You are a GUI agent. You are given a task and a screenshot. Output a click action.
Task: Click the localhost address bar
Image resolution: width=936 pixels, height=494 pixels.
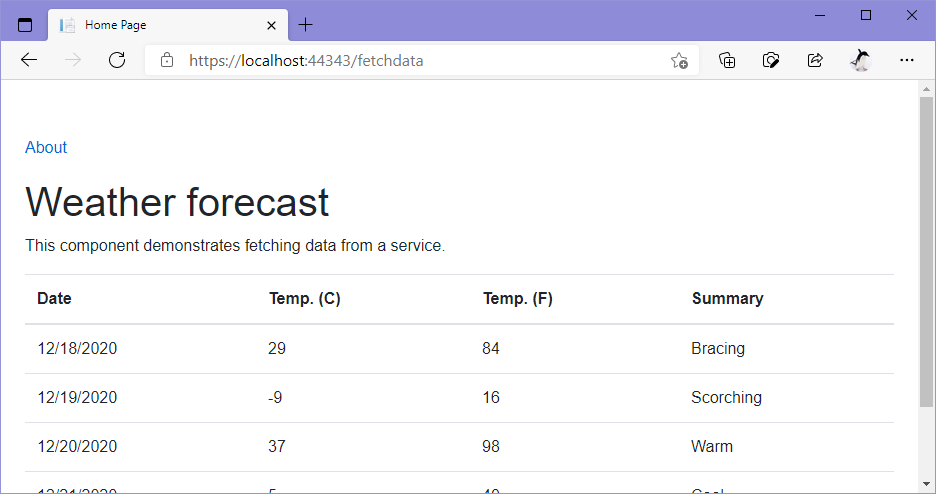[x=400, y=60]
